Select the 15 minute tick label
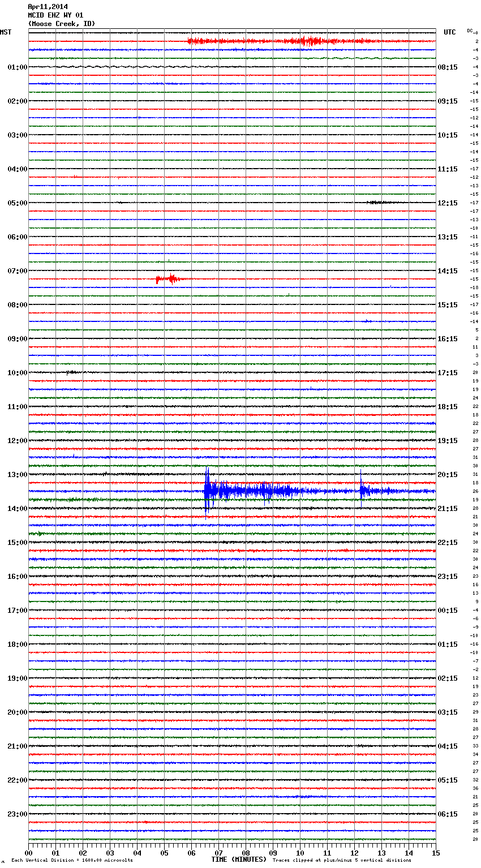Screen dimensions: 481x868 (436, 853)
